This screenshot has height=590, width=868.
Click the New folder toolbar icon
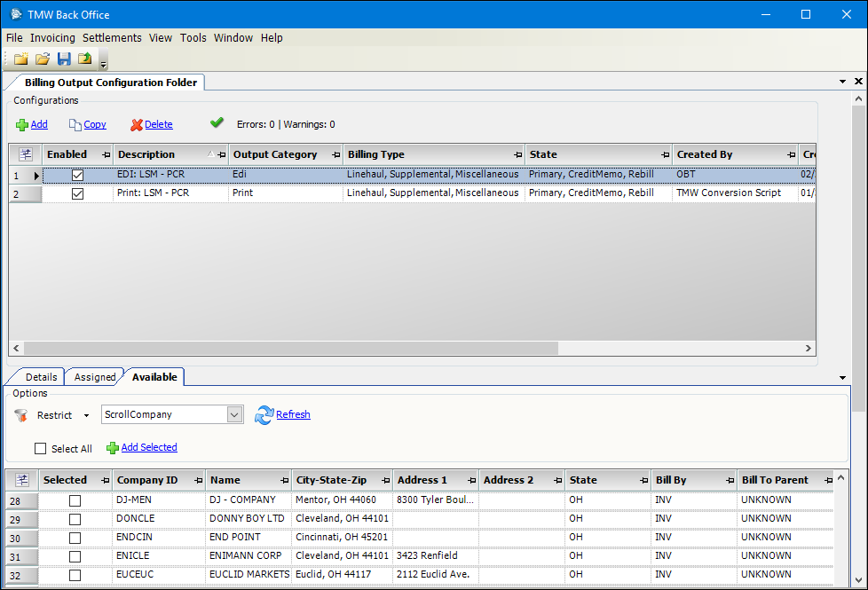click(x=20, y=59)
